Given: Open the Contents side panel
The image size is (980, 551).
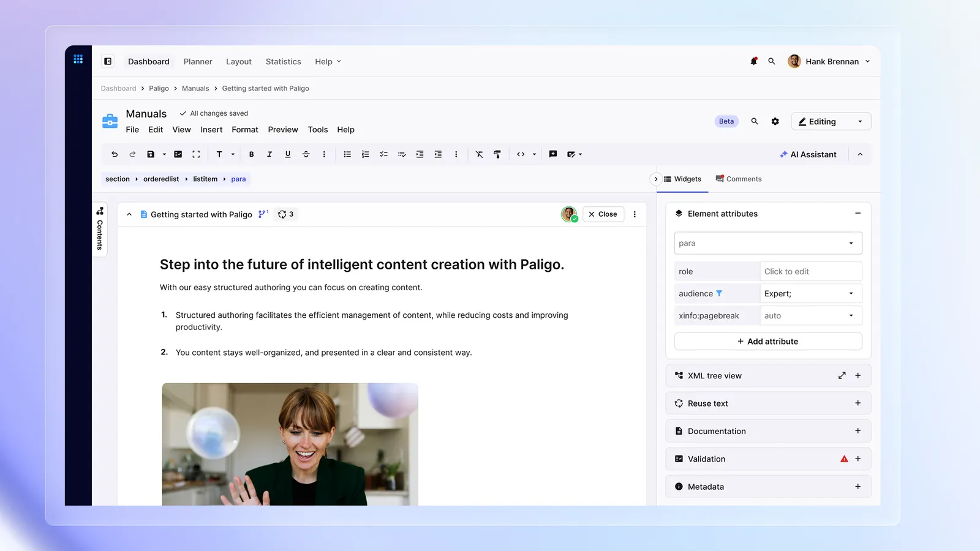Looking at the screenshot, I should (x=100, y=229).
